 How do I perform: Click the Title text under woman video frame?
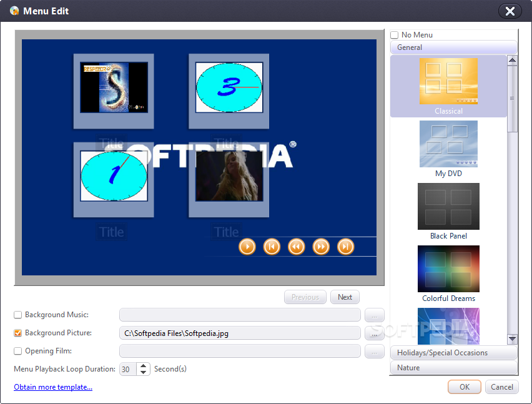tap(226, 232)
